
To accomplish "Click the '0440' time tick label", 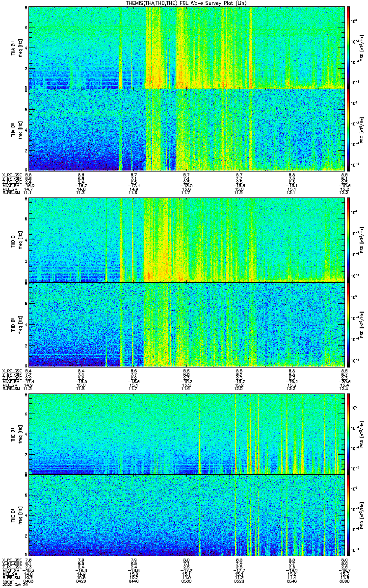I will 134,581.
